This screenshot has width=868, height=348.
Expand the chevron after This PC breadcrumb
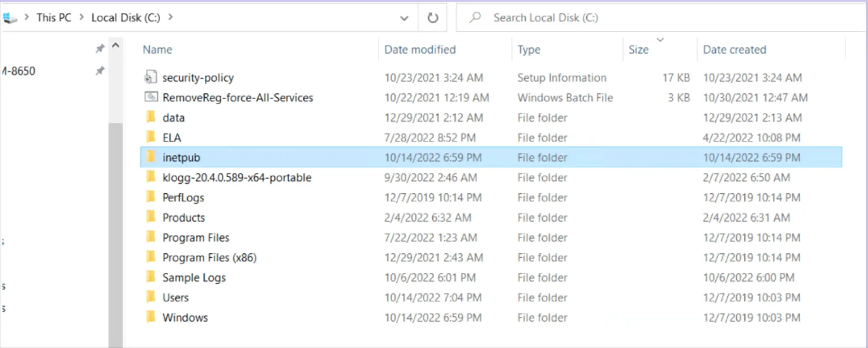[82, 17]
